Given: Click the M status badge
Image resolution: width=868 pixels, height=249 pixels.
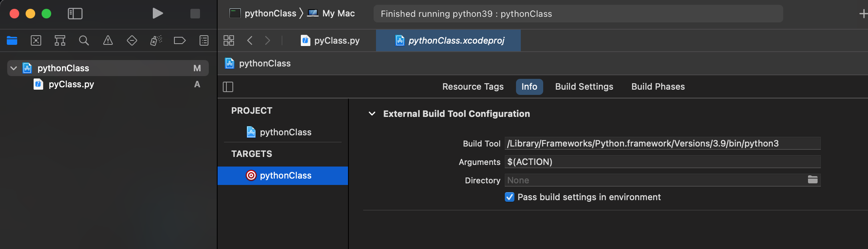Looking at the screenshot, I should (x=197, y=68).
